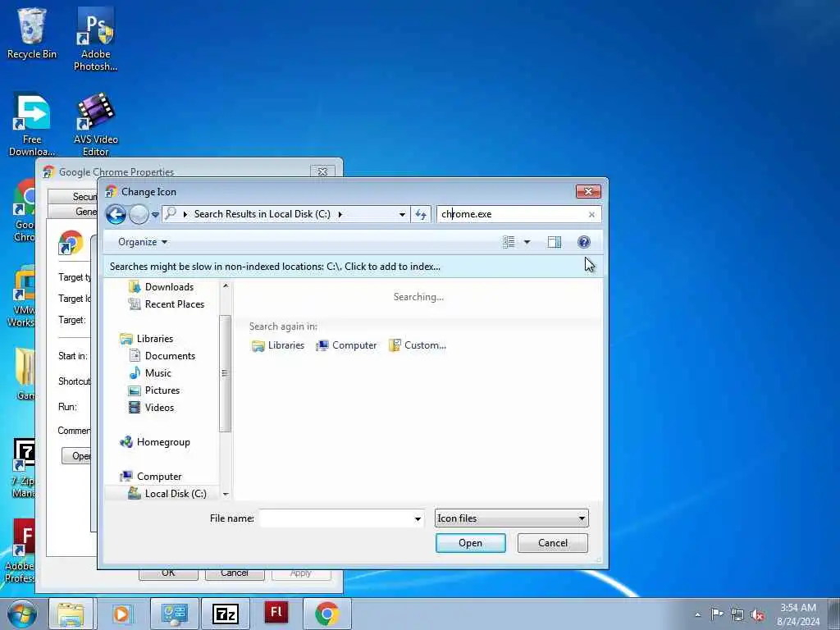The image size is (840, 630).
Task: Toggle the preview pane icon
Action: coord(555,242)
